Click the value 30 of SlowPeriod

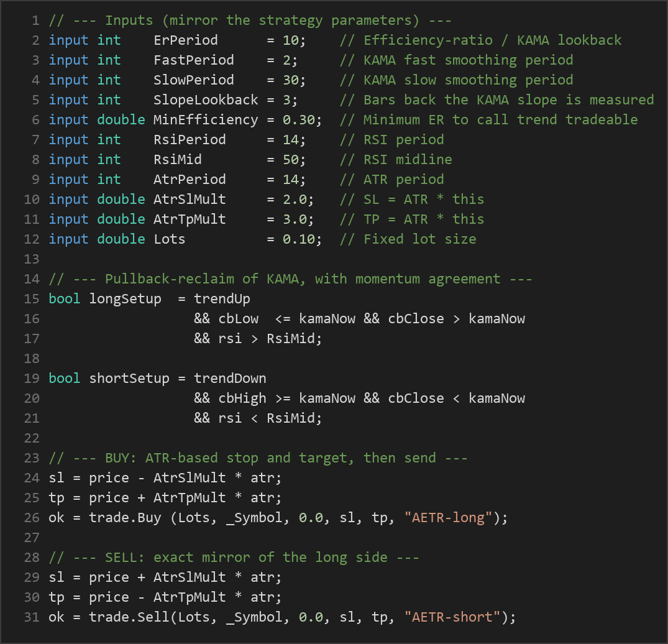point(291,80)
